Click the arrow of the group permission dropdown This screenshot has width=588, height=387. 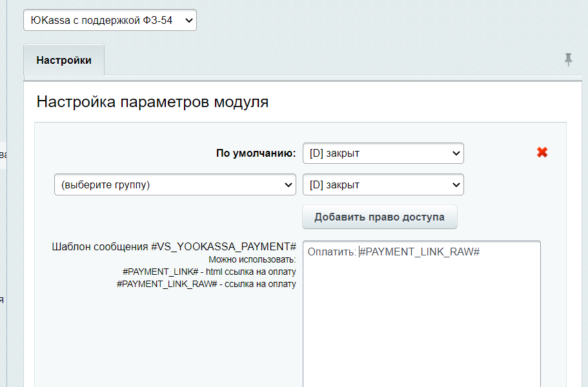456,184
